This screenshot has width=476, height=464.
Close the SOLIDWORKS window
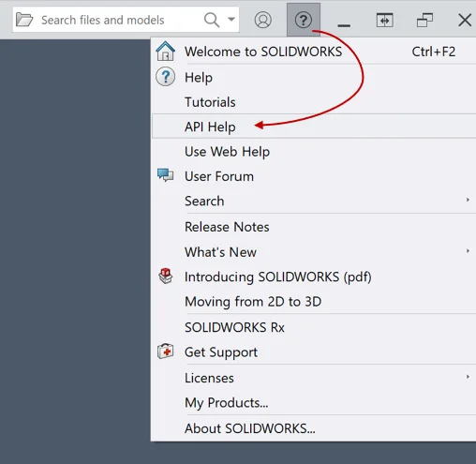pos(465,20)
